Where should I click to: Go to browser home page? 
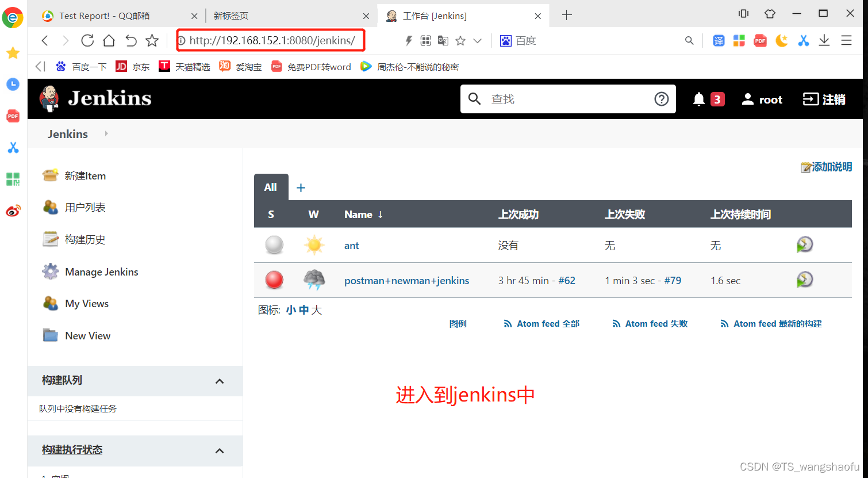tap(109, 40)
